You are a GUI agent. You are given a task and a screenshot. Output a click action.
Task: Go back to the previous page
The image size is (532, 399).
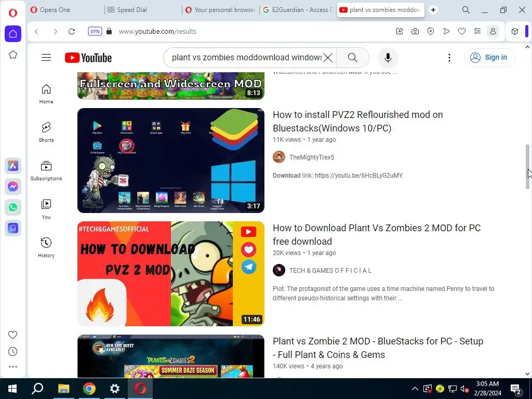coord(37,32)
